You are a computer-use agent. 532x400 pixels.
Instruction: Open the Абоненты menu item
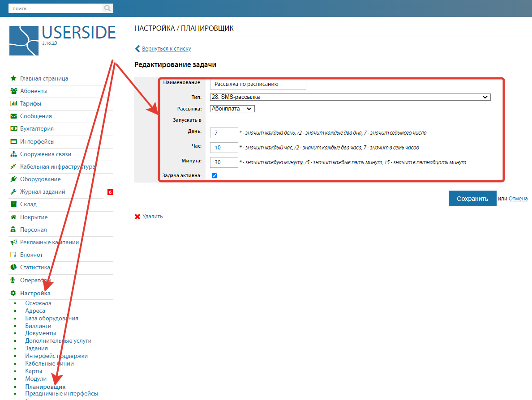coord(34,91)
